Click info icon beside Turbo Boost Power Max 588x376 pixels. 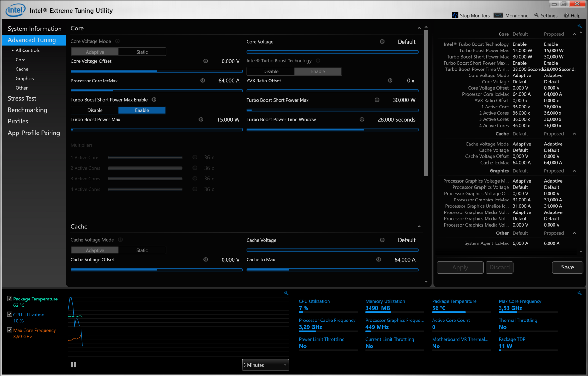point(201,119)
